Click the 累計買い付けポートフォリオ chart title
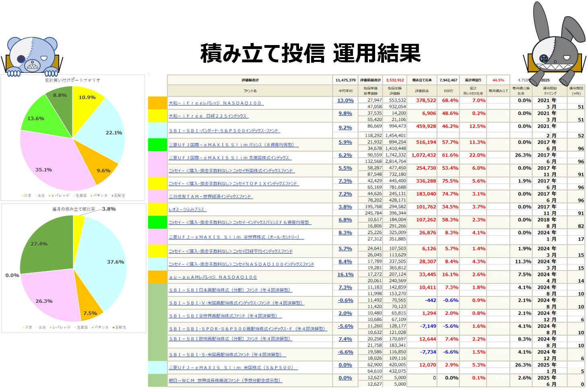588x390 pixels. tap(72, 80)
